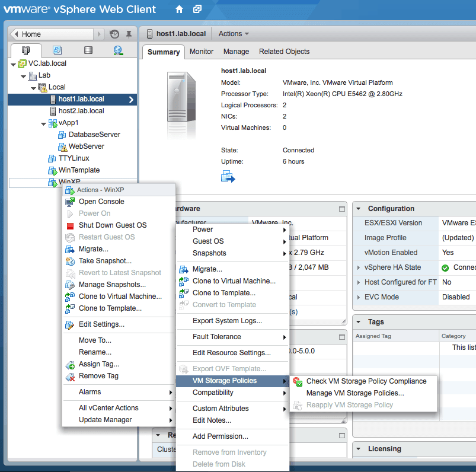
Task: Click the arrow on selected host1.lab.local row
Action: (x=131, y=100)
